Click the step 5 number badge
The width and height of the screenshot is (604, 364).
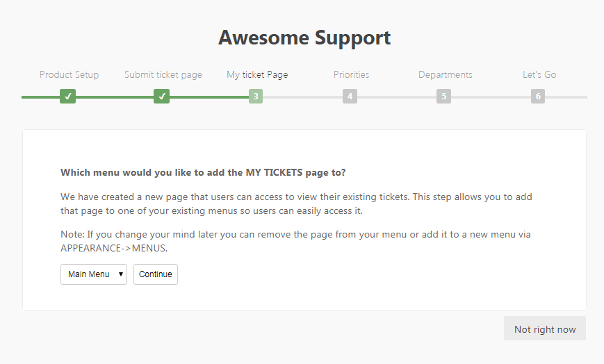443,97
